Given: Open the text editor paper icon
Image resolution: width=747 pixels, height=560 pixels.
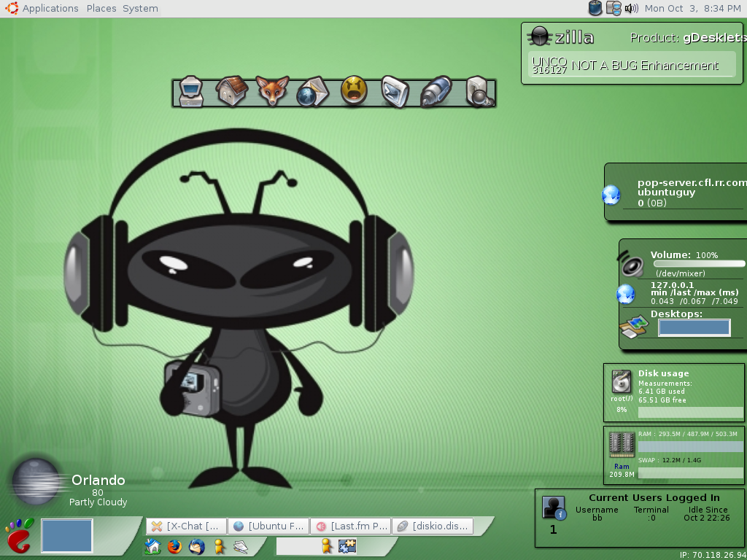Looking at the screenshot, I should (241, 547).
